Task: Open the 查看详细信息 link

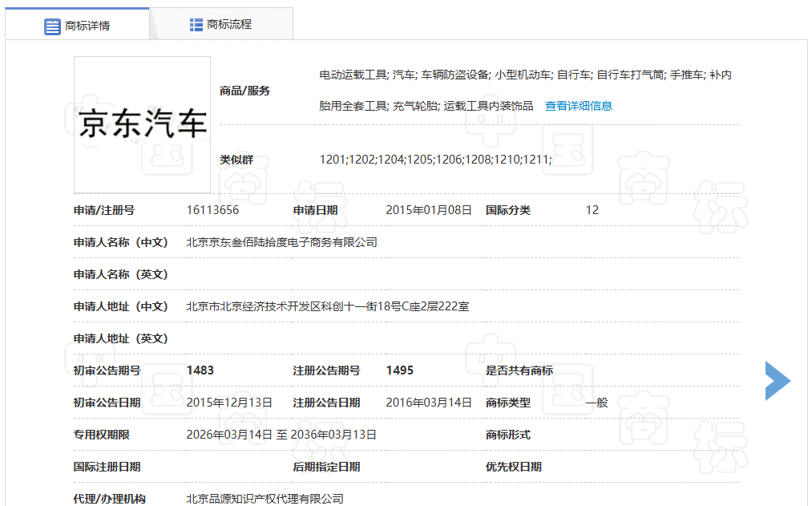Action: coord(578,106)
